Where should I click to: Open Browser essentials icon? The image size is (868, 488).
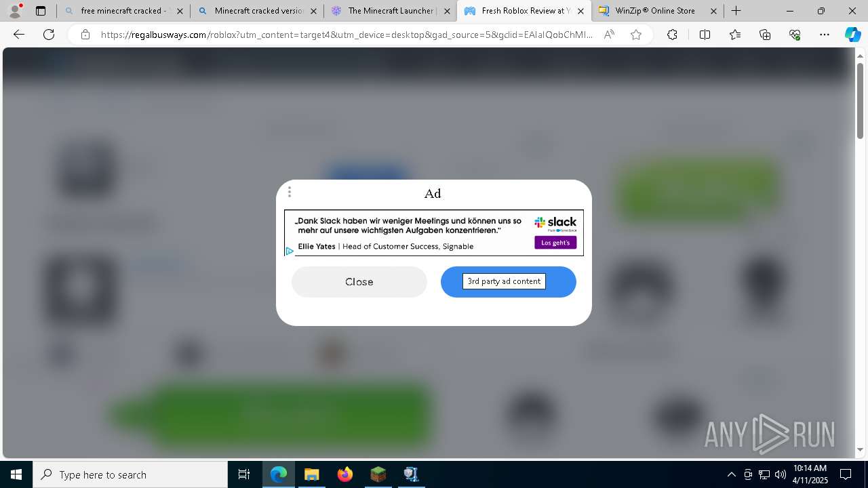click(795, 35)
